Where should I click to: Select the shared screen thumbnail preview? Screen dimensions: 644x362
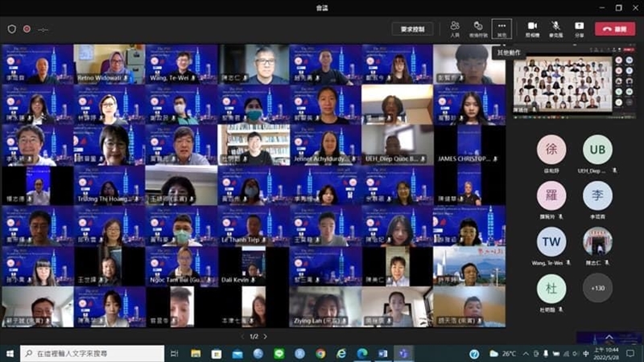click(x=562, y=82)
